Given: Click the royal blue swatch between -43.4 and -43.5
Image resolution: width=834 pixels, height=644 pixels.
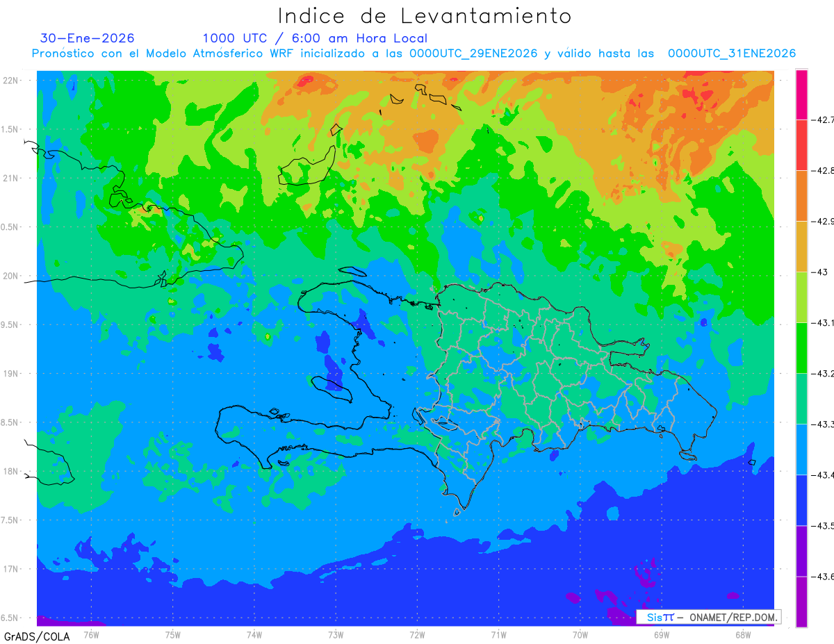Looking at the screenshot, I should [801, 499].
